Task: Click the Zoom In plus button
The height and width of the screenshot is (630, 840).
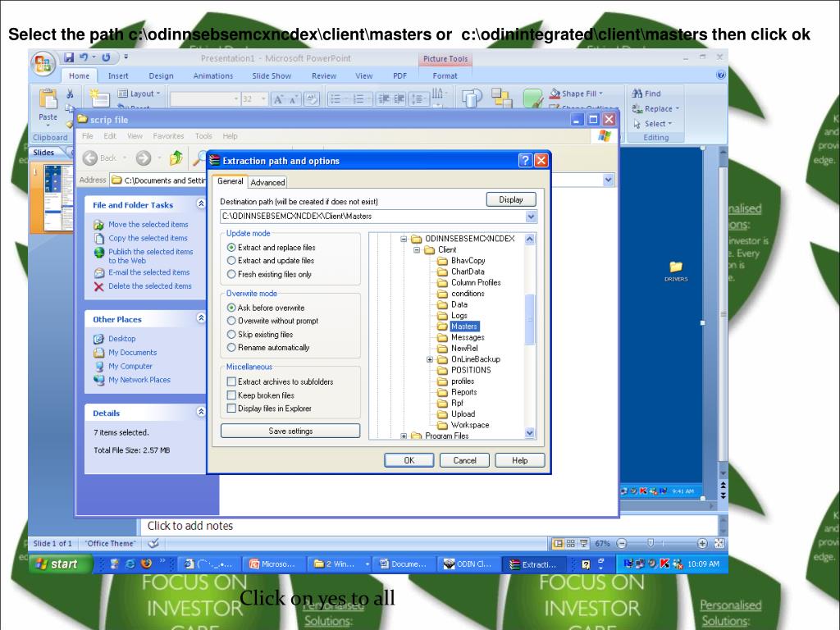Action: (702, 543)
